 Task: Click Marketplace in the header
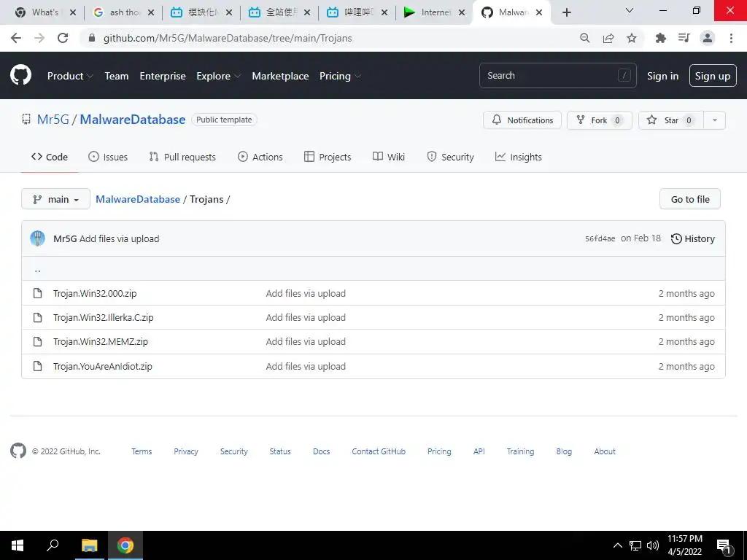(x=280, y=76)
